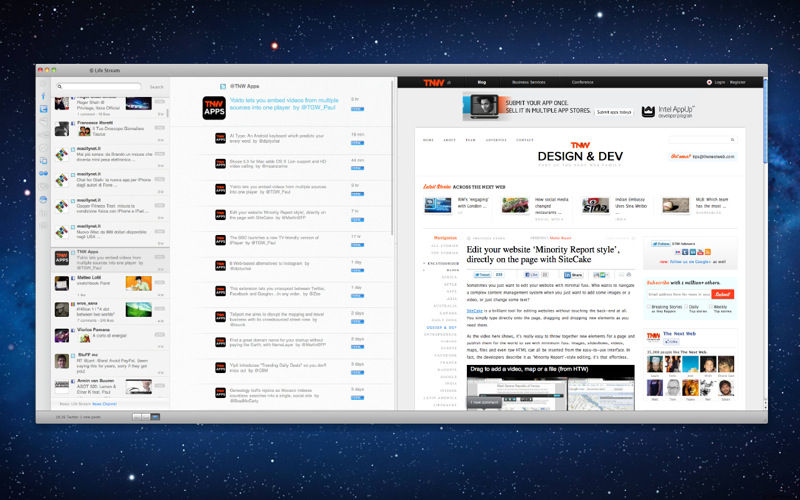Click the web page vertical scrollbar
The height and width of the screenshot is (500, 800).
point(765,120)
